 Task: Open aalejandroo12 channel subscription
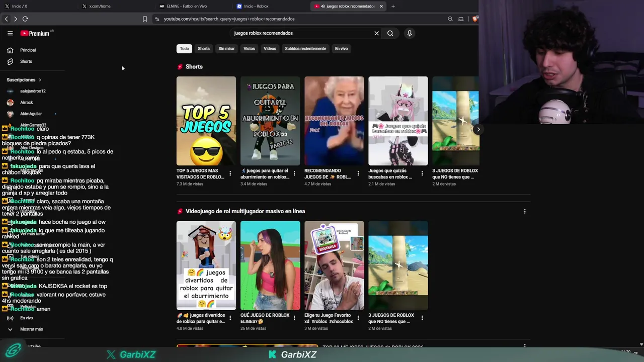33,91
